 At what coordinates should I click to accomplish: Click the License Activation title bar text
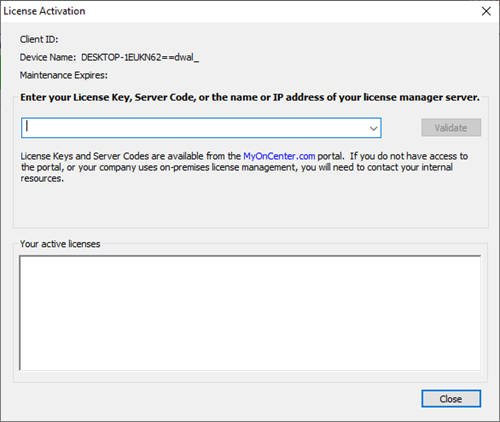(44, 11)
